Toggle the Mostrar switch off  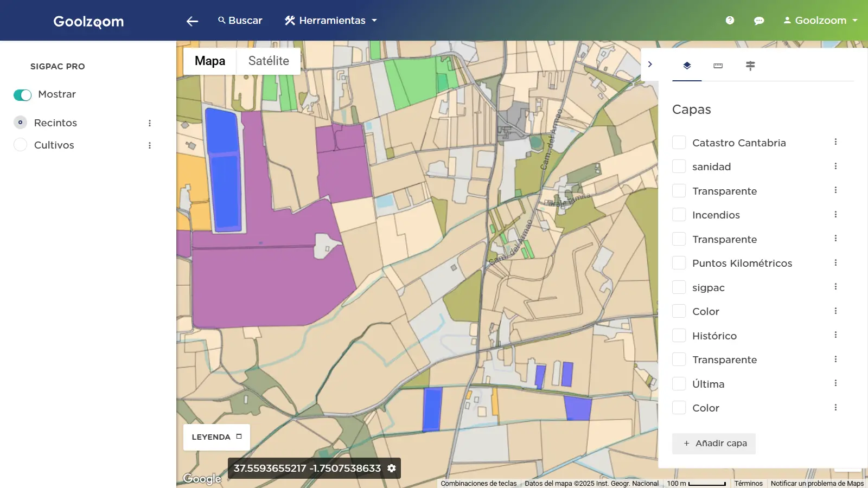tap(22, 95)
